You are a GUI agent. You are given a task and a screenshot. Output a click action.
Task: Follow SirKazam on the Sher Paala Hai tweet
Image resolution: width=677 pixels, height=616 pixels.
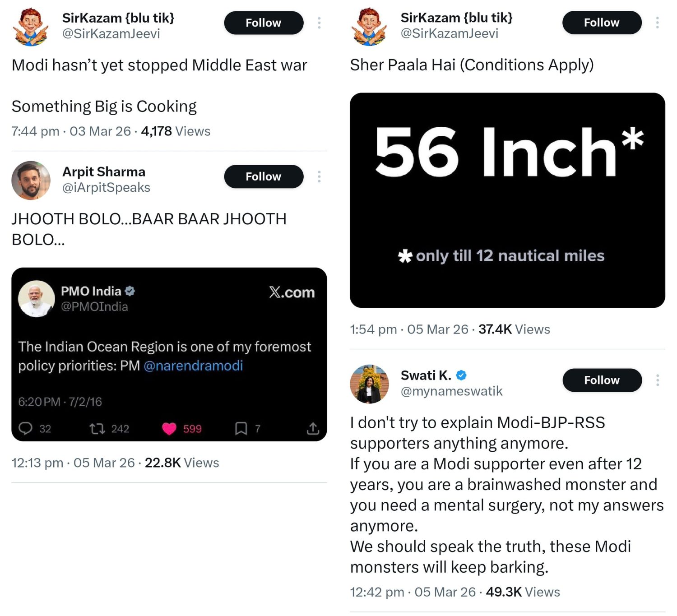(602, 23)
